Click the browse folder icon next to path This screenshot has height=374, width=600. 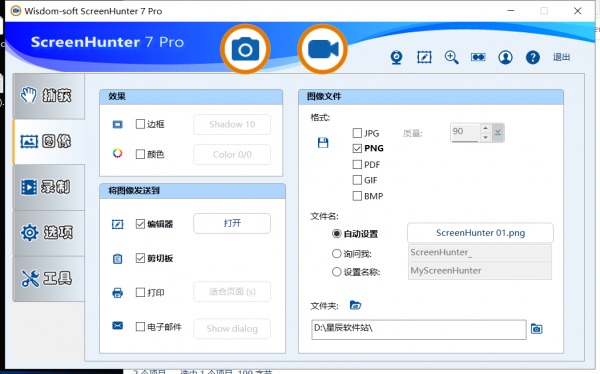pyautogui.click(x=536, y=329)
